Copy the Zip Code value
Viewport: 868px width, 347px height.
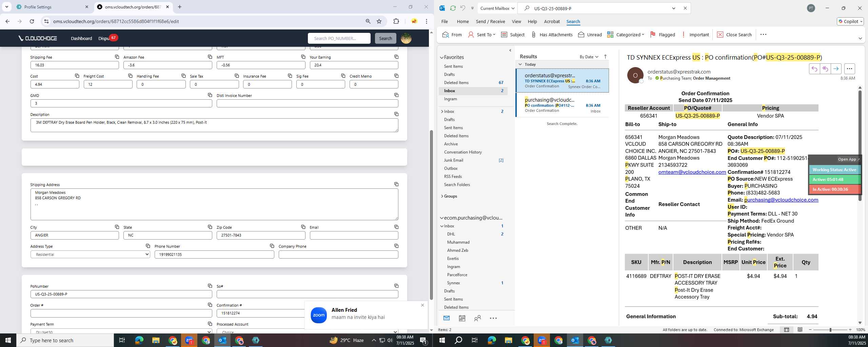[303, 227]
